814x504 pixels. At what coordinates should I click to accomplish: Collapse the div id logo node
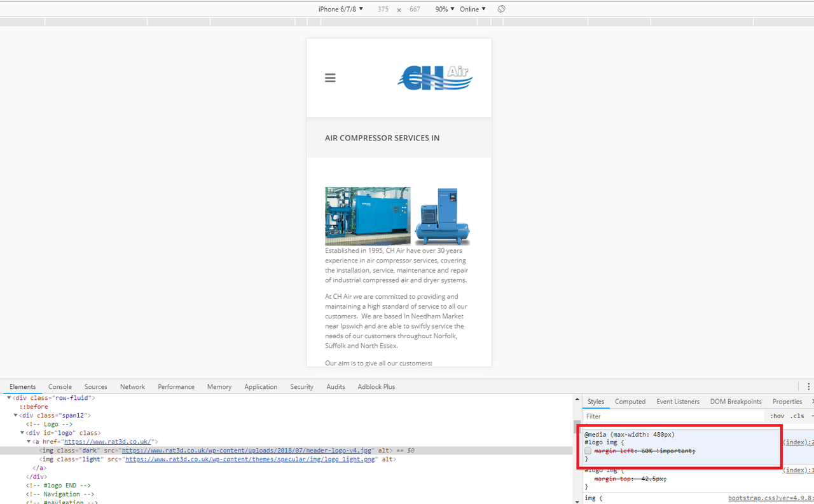(x=22, y=433)
